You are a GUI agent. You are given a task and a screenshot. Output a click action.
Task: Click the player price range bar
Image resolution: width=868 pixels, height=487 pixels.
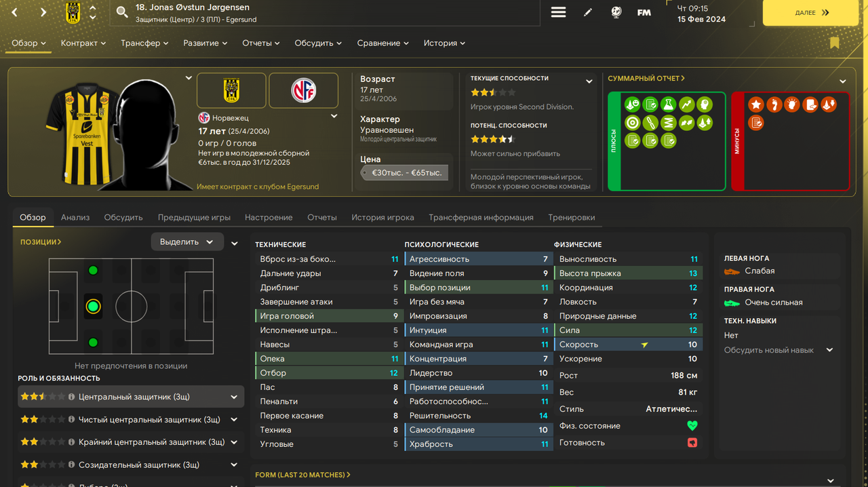tap(406, 173)
